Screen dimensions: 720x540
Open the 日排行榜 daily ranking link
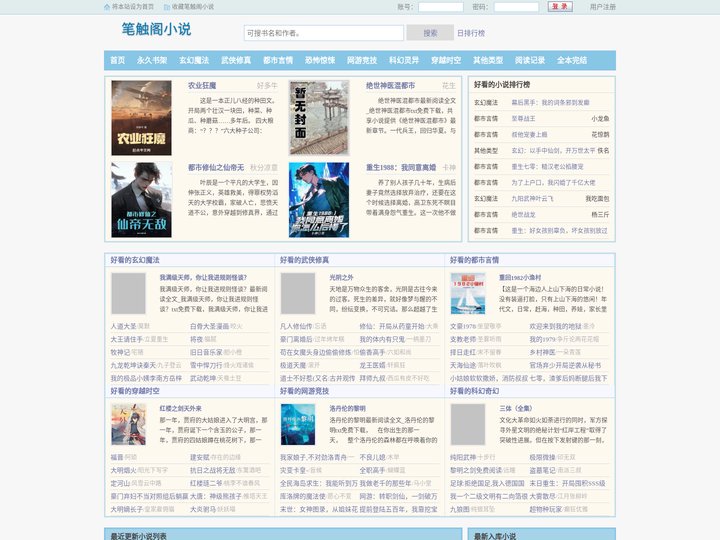click(471, 33)
